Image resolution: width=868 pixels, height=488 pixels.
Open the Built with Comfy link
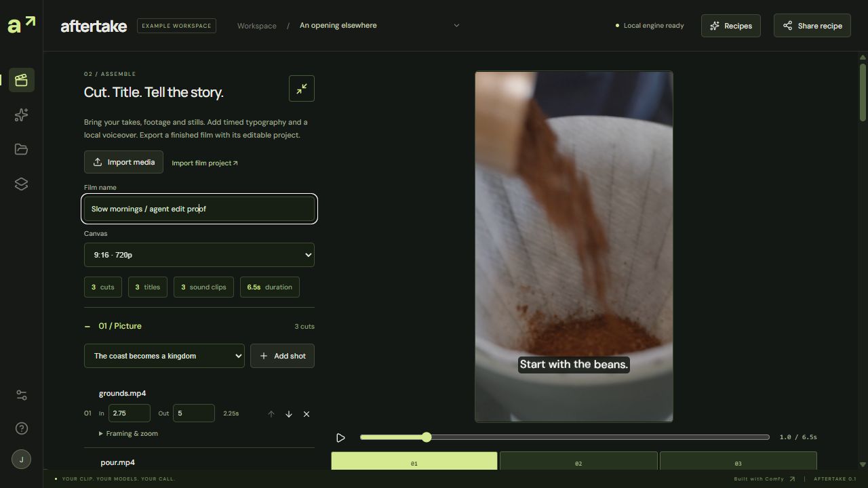(x=764, y=479)
